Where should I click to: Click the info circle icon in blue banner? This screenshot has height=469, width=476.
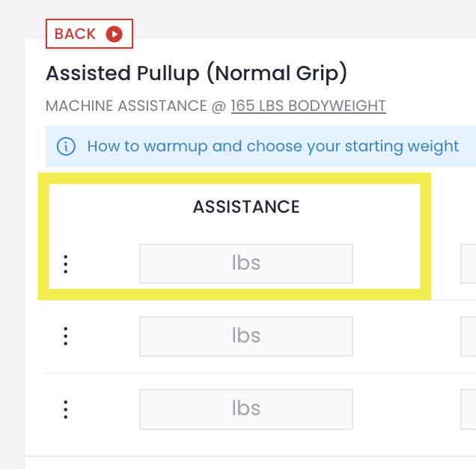[x=66, y=146]
